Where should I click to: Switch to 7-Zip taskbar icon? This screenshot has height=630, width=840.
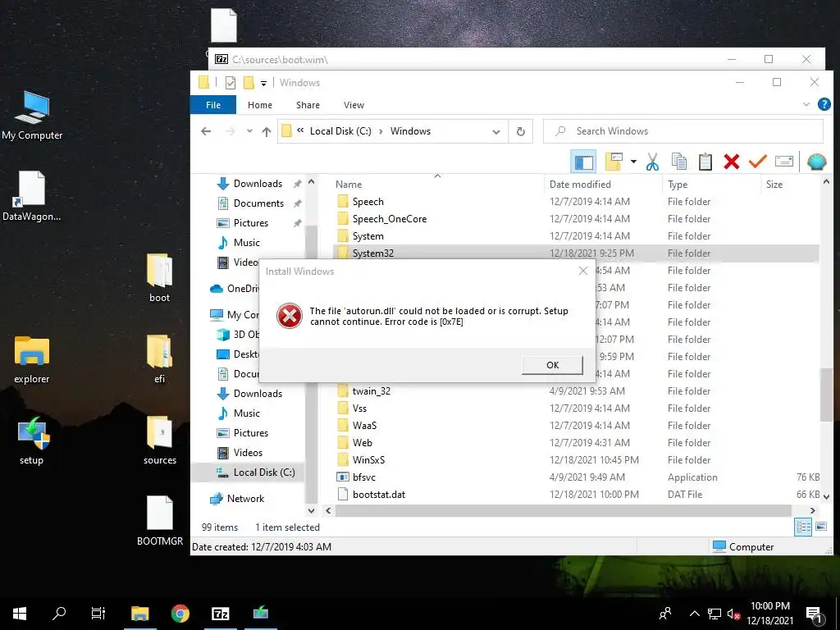click(220, 614)
